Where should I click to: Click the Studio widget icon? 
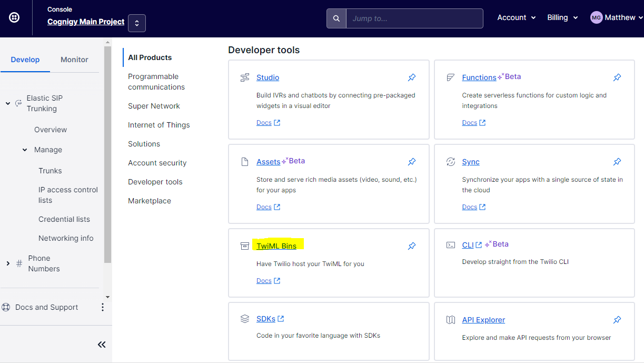pyautogui.click(x=245, y=77)
